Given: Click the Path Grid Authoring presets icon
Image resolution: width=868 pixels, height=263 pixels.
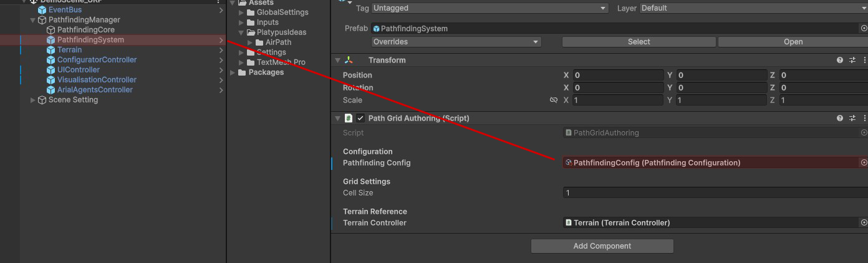Looking at the screenshot, I should [x=852, y=118].
